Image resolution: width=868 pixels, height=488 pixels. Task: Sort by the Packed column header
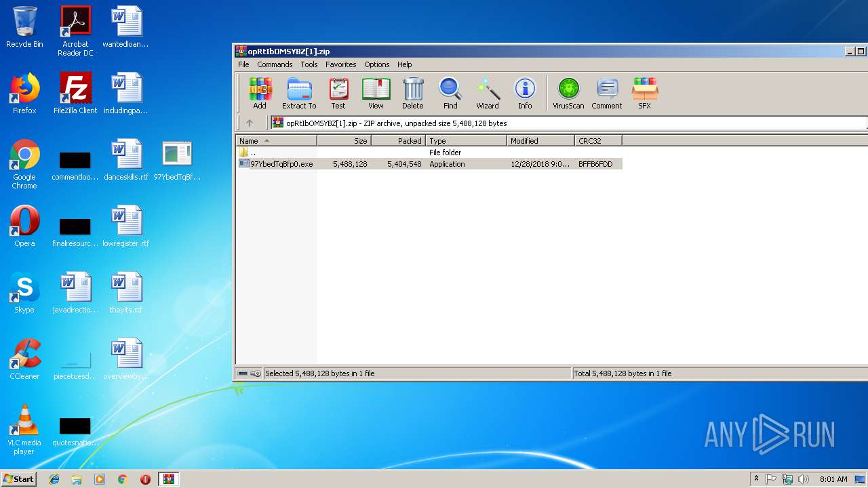[399, 140]
